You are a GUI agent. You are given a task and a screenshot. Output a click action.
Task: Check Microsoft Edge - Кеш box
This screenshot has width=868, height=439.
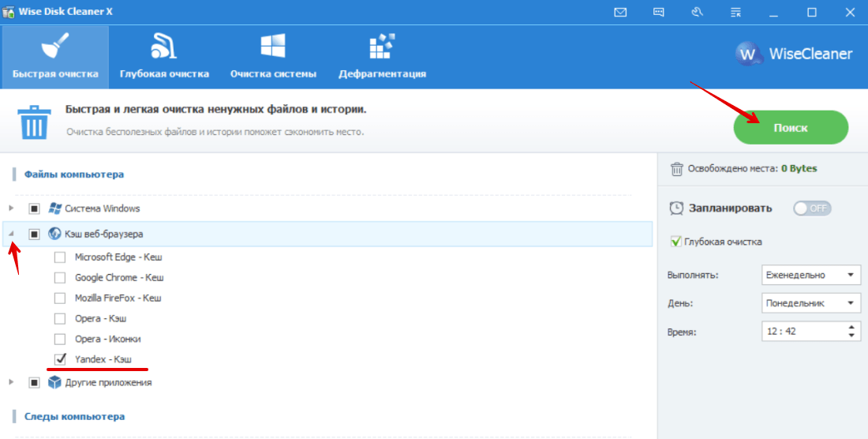[60, 257]
